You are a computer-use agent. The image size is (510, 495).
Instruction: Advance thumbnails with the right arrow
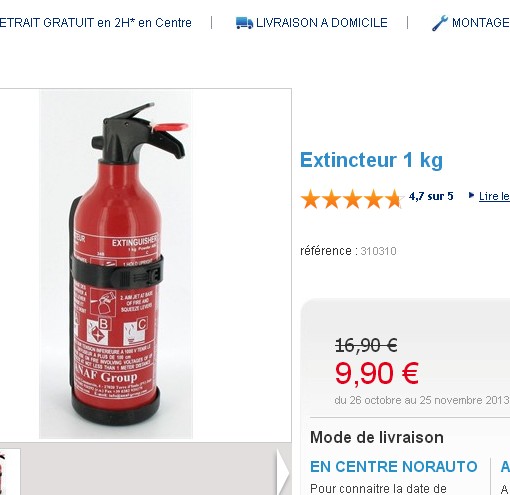pos(283,472)
